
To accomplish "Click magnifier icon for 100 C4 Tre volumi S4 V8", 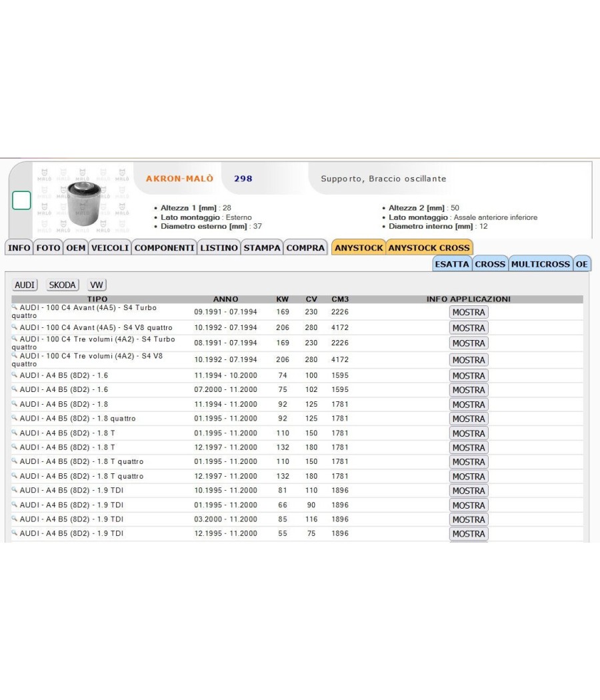I will 15,356.
